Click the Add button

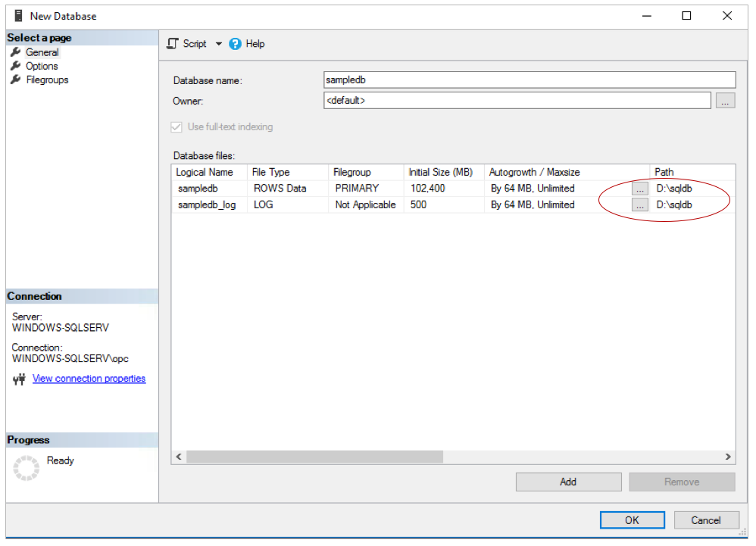(568, 482)
